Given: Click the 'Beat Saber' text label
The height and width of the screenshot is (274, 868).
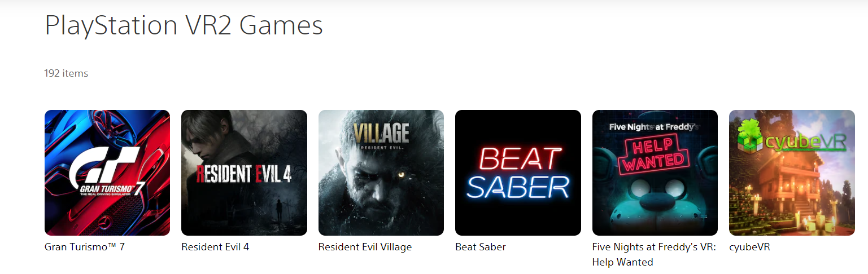Looking at the screenshot, I should pos(481,247).
